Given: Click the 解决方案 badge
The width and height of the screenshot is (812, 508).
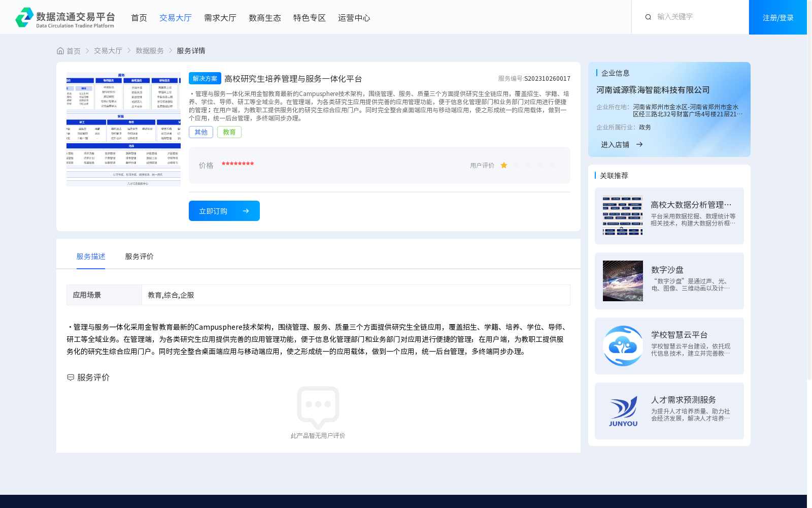Looking at the screenshot, I should pos(205,78).
